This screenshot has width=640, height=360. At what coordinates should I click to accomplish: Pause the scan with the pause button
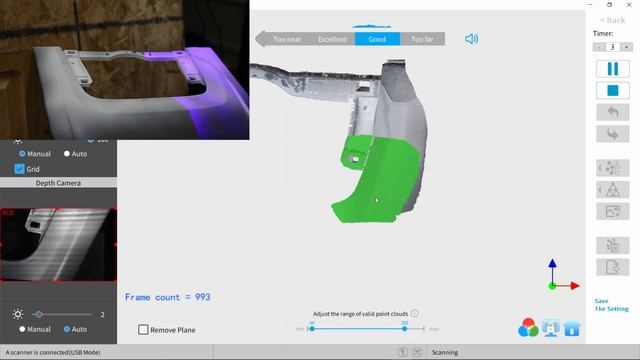coord(612,69)
